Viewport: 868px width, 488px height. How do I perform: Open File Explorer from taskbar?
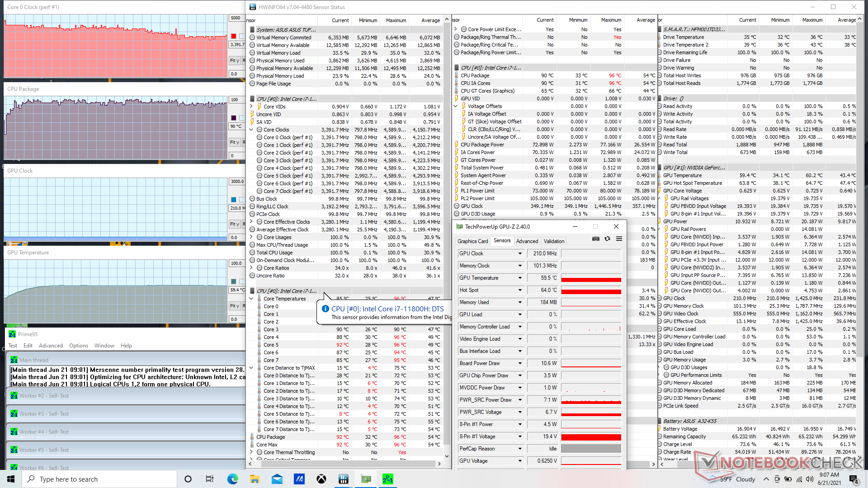tap(255, 479)
